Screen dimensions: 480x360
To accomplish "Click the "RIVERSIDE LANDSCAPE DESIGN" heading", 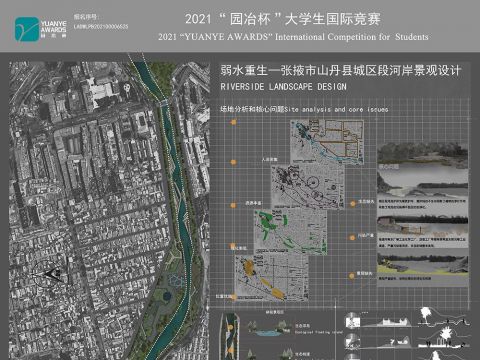I will coord(283,87).
